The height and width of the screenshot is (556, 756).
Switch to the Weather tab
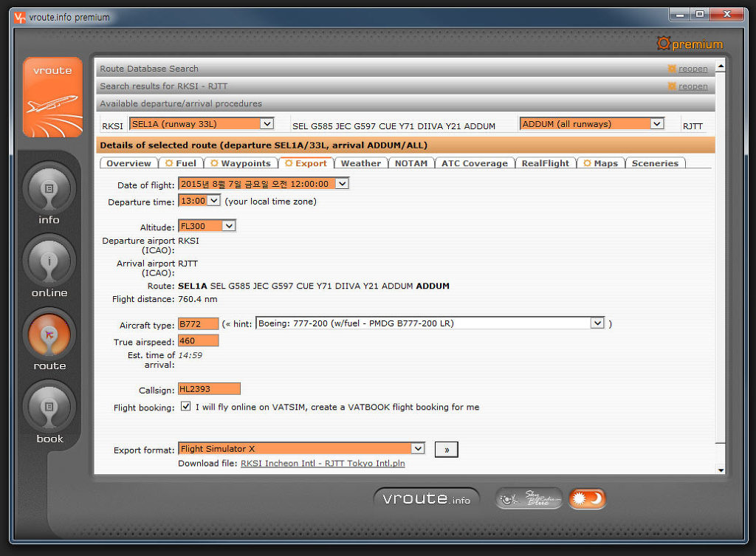pyautogui.click(x=360, y=163)
